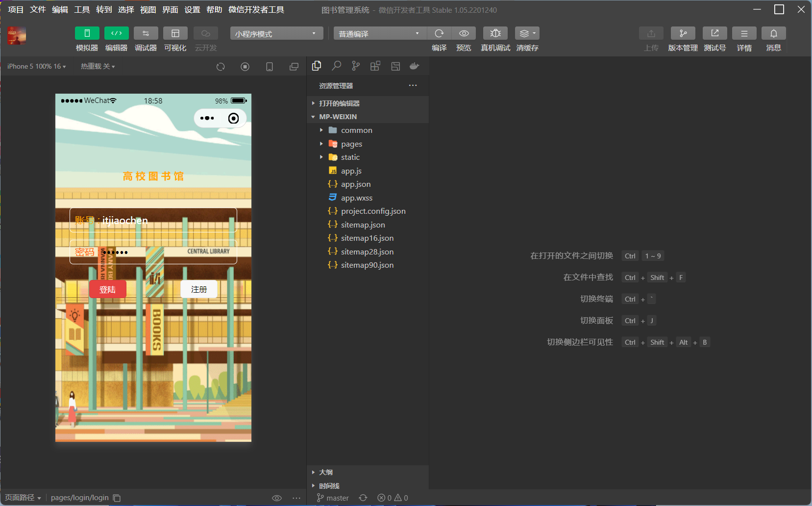Expand the static folder
The height and width of the screenshot is (506, 812).
pyautogui.click(x=368, y=157)
